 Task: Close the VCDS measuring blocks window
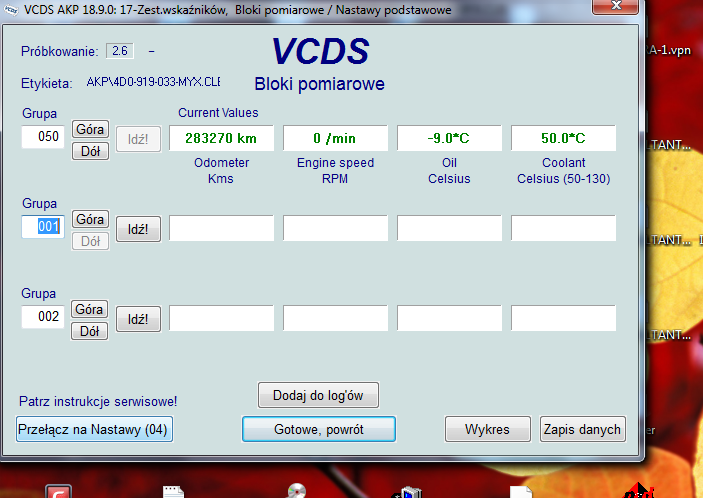615,6
